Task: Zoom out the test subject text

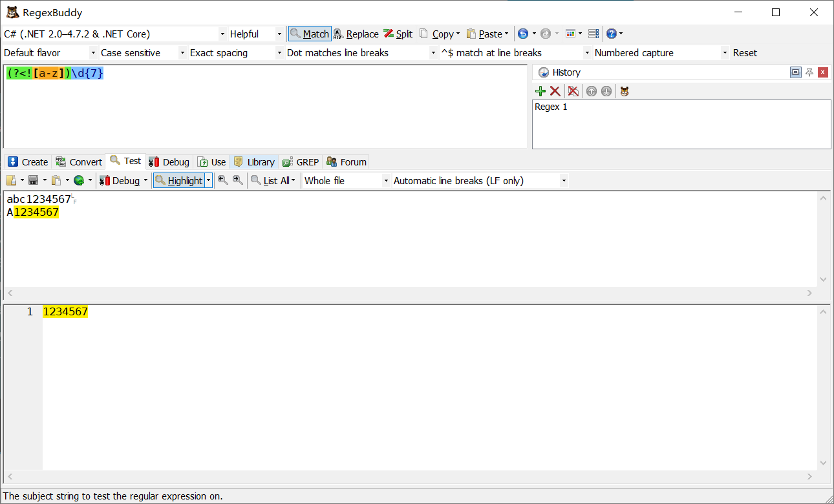Action: 223,180
